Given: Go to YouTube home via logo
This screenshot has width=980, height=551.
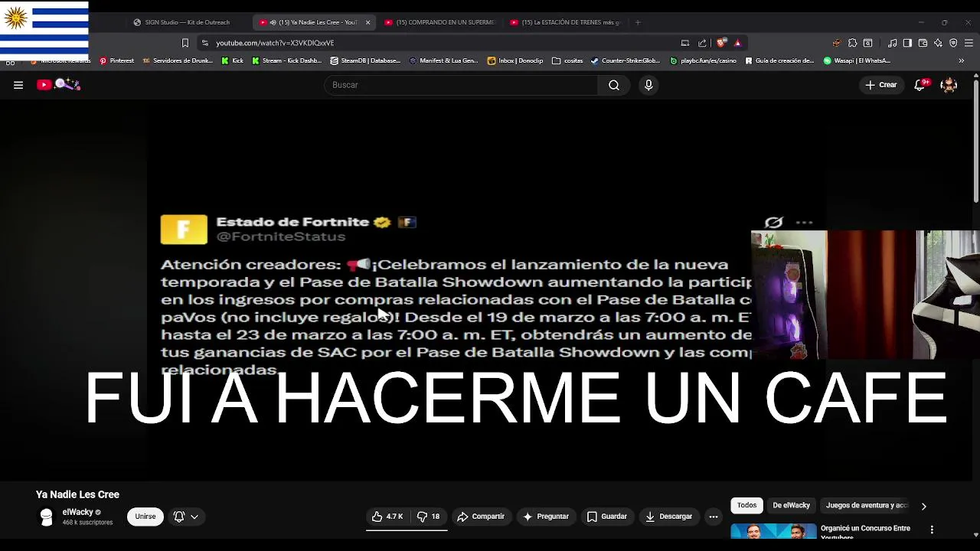Looking at the screenshot, I should [x=58, y=85].
